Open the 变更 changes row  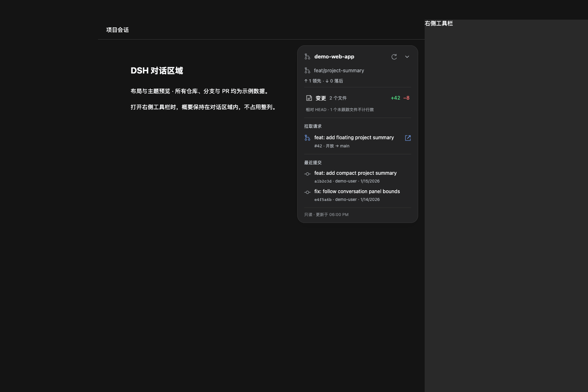pos(358,98)
